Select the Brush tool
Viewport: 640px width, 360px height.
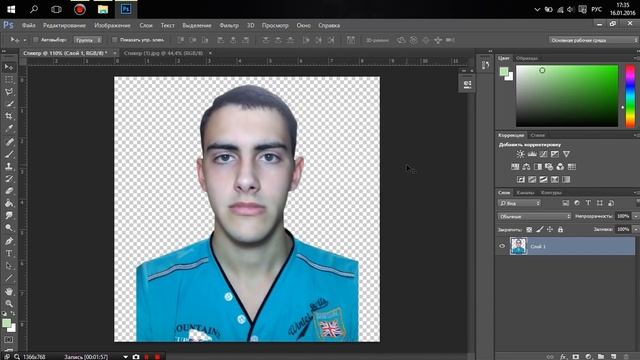click(9, 154)
